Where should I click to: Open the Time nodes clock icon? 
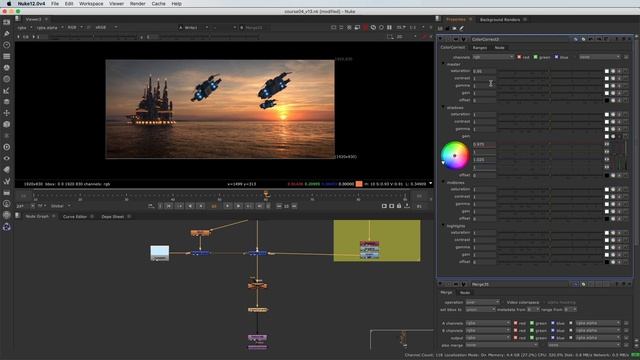(x=7, y=45)
